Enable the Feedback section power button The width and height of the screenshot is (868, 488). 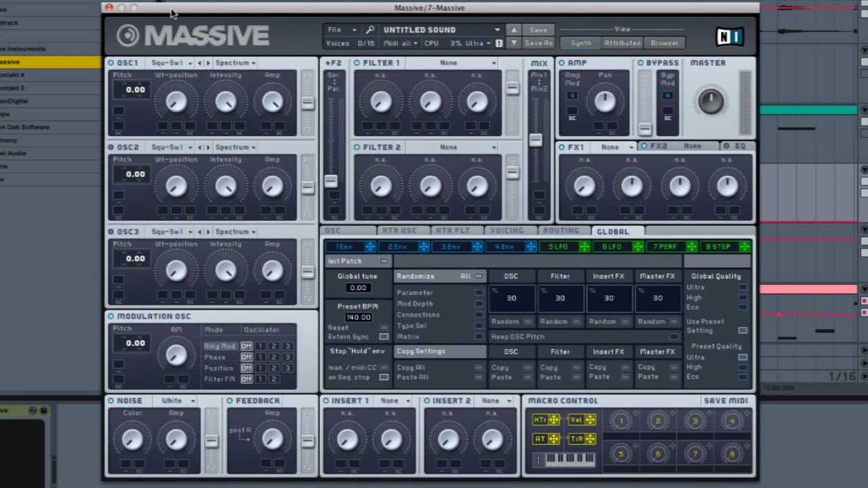pyautogui.click(x=230, y=401)
